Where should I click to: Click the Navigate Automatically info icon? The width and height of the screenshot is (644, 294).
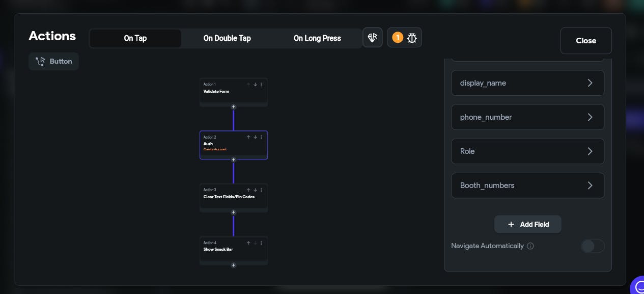530,246
